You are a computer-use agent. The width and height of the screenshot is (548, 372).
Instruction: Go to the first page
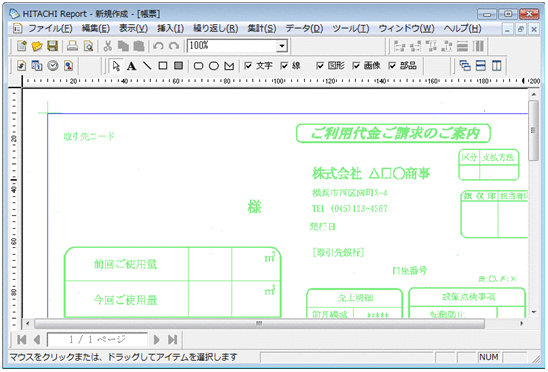coord(22,339)
